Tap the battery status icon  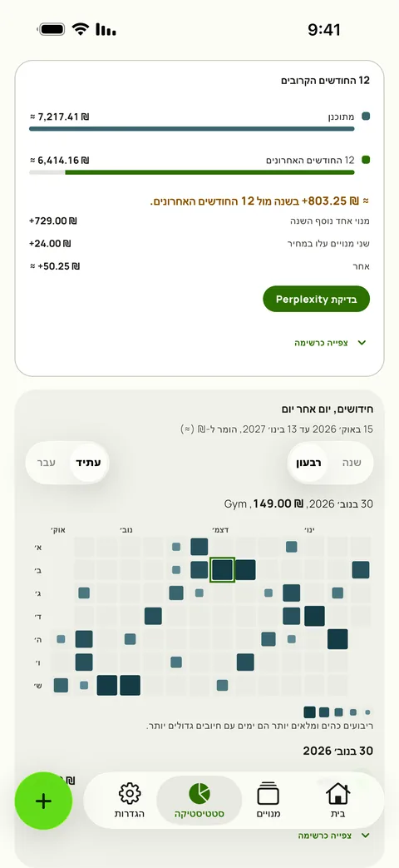(52, 29)
